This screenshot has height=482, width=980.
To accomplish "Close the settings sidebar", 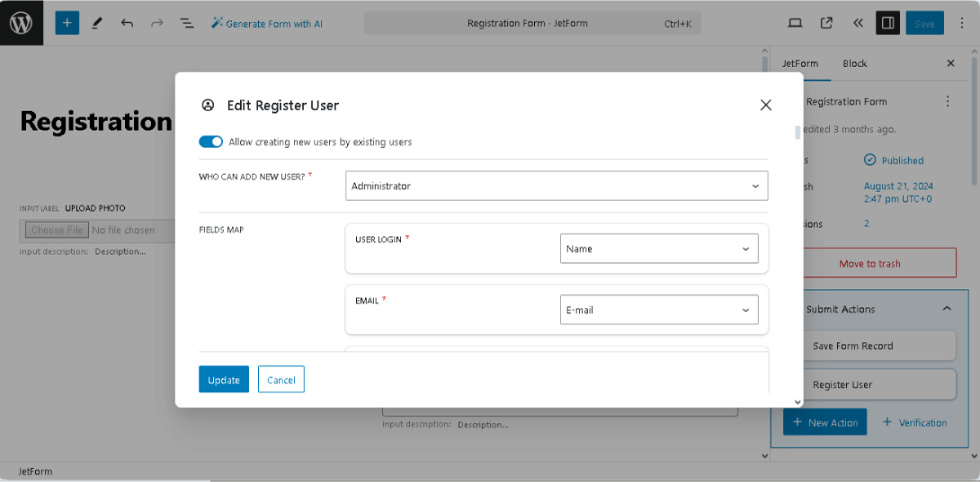I will pyautogui.click(x=951, y=63).
